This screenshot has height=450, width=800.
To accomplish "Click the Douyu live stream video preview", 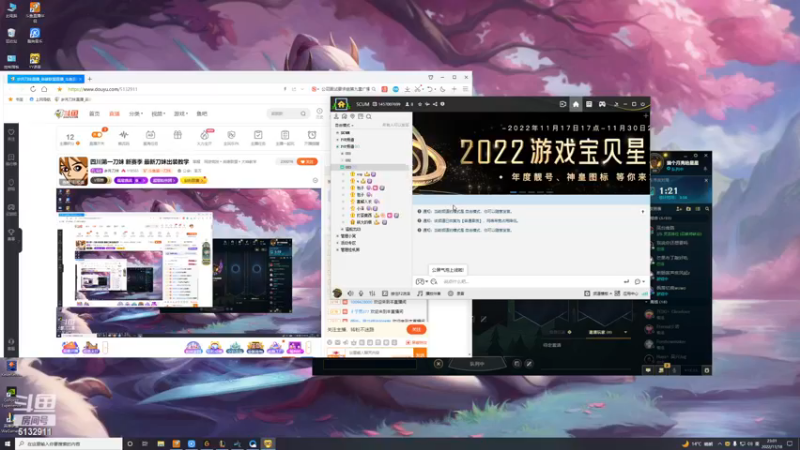I will [189, 263].
